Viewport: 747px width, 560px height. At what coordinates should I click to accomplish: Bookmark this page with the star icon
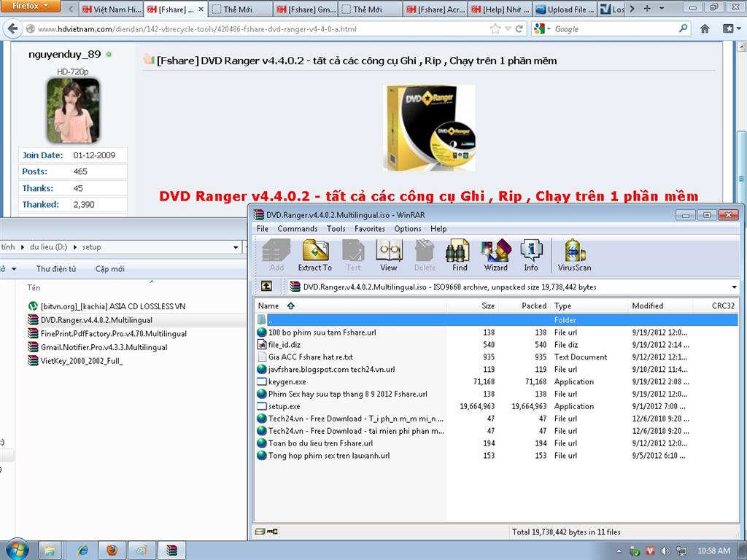(495, 29)
